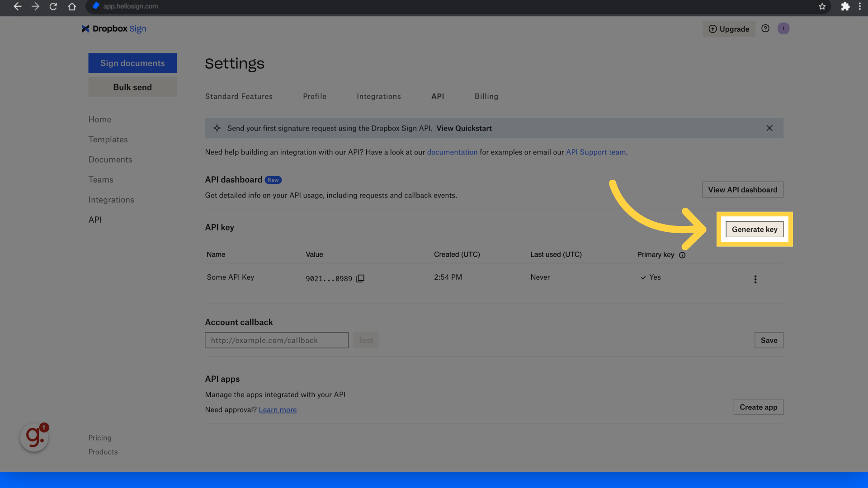The height and width of the screenshot is (488, 868).
Task: Open Templates in sidebar
Action: [108, 140]
